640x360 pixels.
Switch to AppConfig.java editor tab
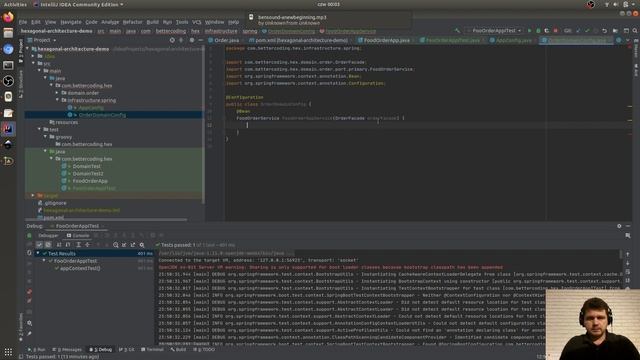click(513, 40)
